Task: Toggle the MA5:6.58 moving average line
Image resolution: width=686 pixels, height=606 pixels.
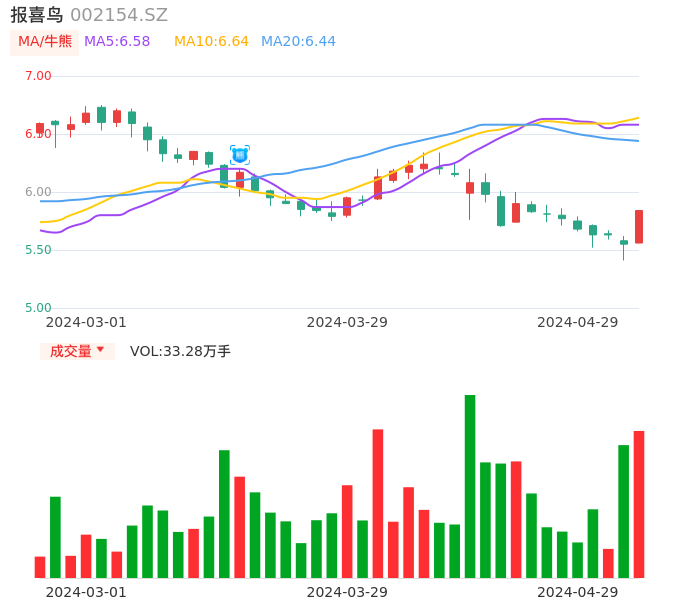Action: [x=117, y=42]
